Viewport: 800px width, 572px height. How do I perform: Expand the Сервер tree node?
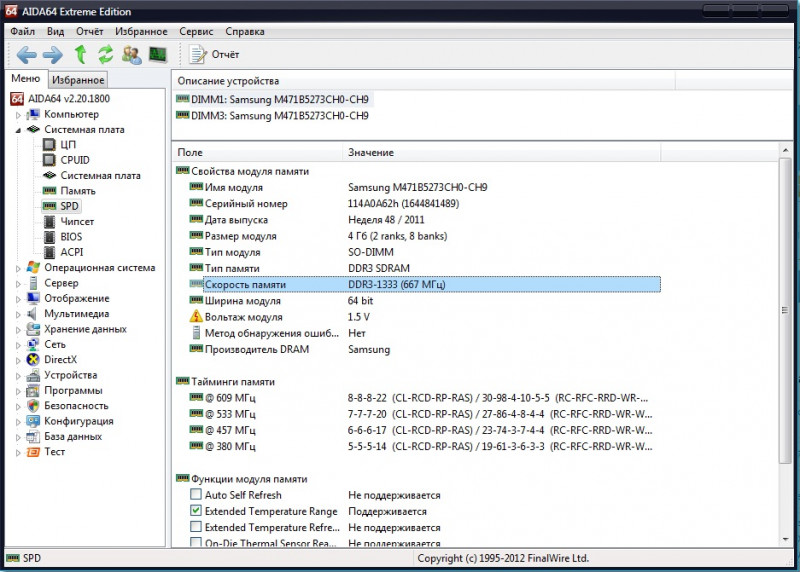tap(18, 284)
